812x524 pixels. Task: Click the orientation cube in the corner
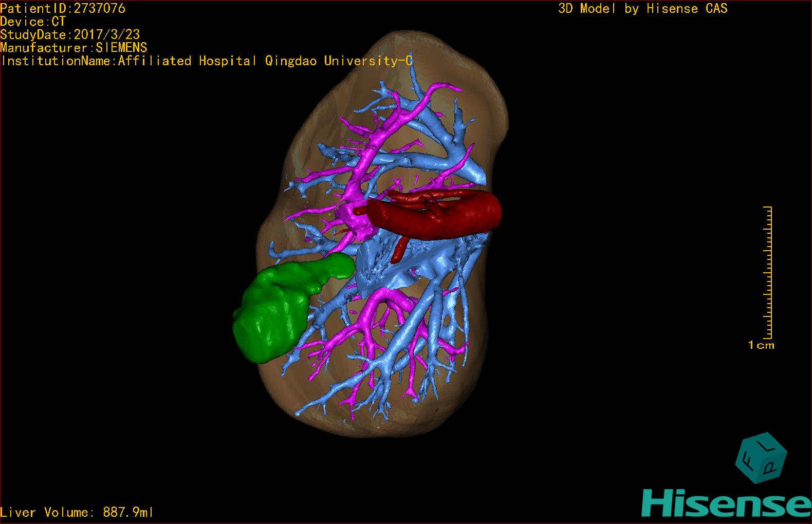[761, 458]
